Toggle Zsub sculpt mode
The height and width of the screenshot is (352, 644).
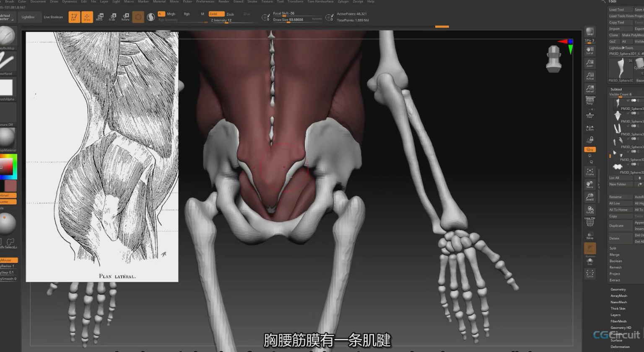[x=230, y=14]
